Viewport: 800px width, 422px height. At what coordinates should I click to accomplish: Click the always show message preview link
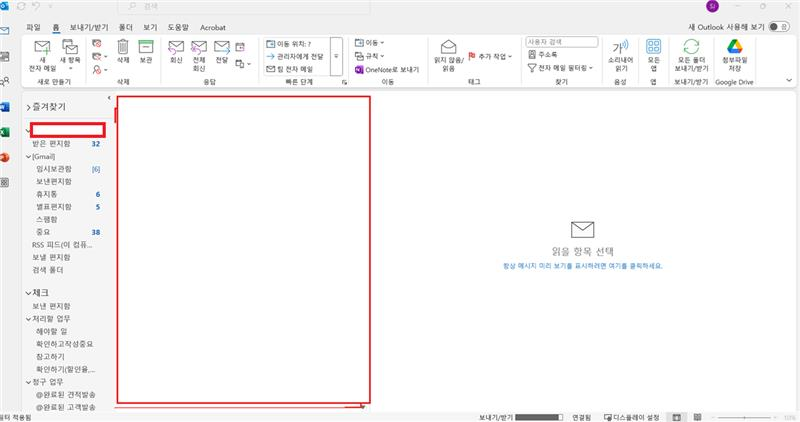[x=583, y=266]
